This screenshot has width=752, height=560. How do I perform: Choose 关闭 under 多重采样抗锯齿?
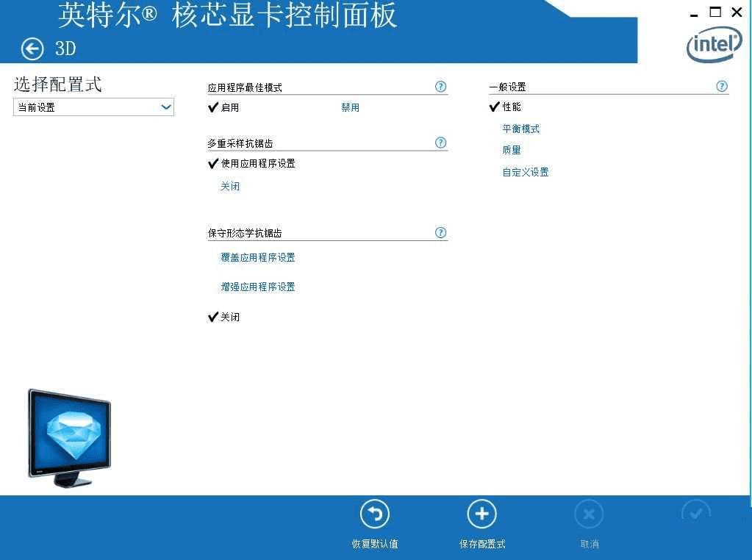click(x=230, y=186)
